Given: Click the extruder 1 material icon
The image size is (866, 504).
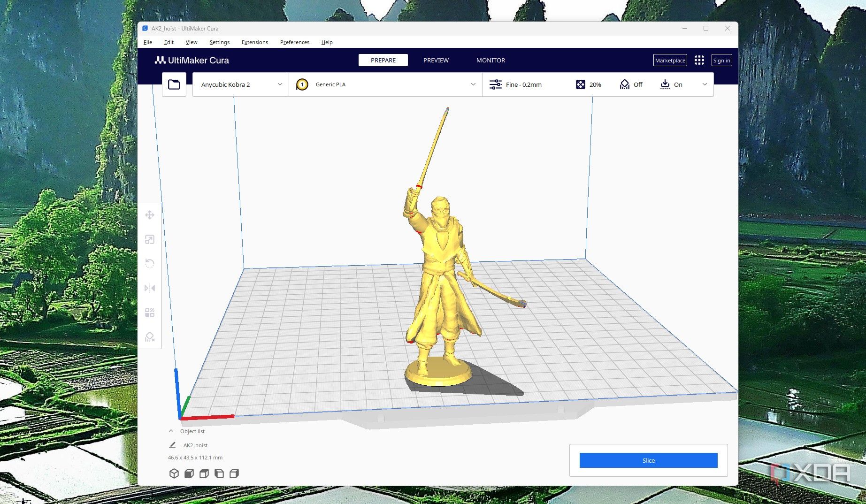Looking at the screenshot, I should [302, 84].
